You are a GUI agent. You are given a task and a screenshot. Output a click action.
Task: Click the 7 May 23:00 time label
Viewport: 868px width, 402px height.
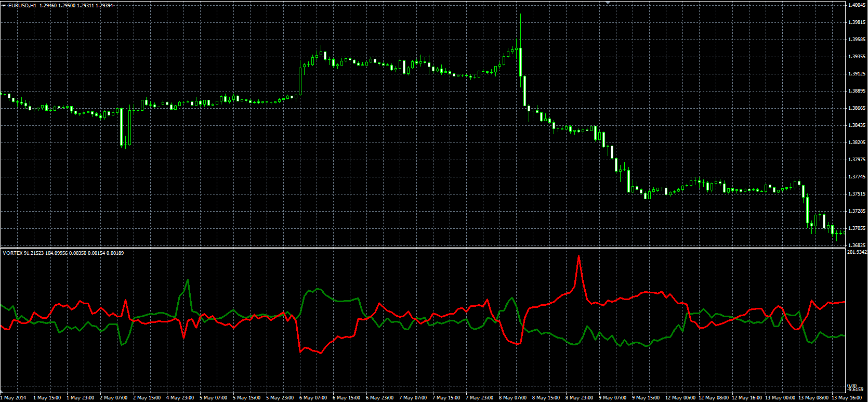[480, 398]
